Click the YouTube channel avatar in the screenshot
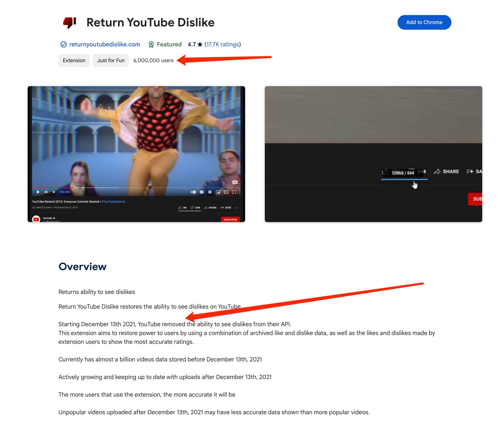Image resolution: width=504 pixels, height=421 pixels. click(36, 219)
